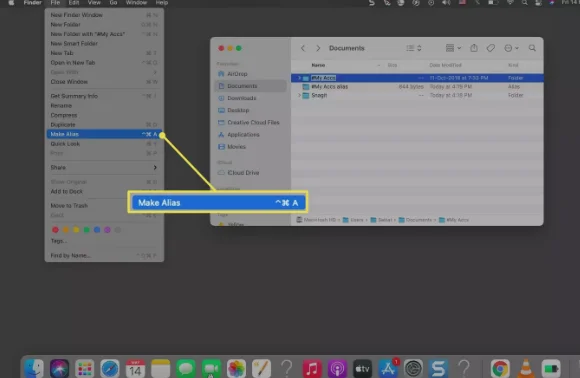Viewport: 580px width, 378px height.
Task: Apply the purple tag color
Action: pyautogui.click(x=107, y=230)
